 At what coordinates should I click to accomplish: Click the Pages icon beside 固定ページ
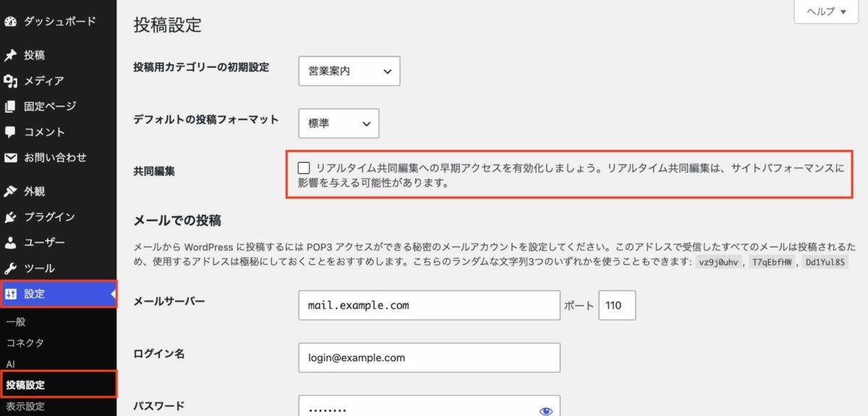10,107
